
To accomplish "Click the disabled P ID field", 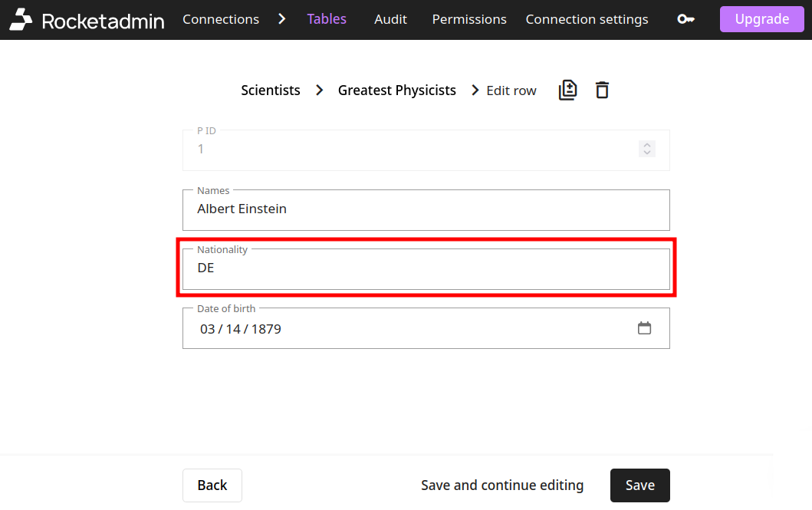I will (426, 150).
